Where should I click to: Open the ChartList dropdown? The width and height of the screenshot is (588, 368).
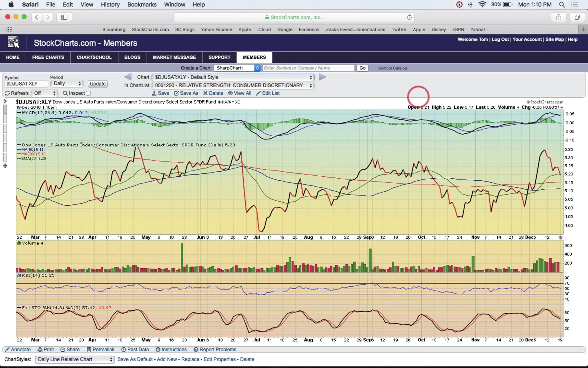coord(233,85)
